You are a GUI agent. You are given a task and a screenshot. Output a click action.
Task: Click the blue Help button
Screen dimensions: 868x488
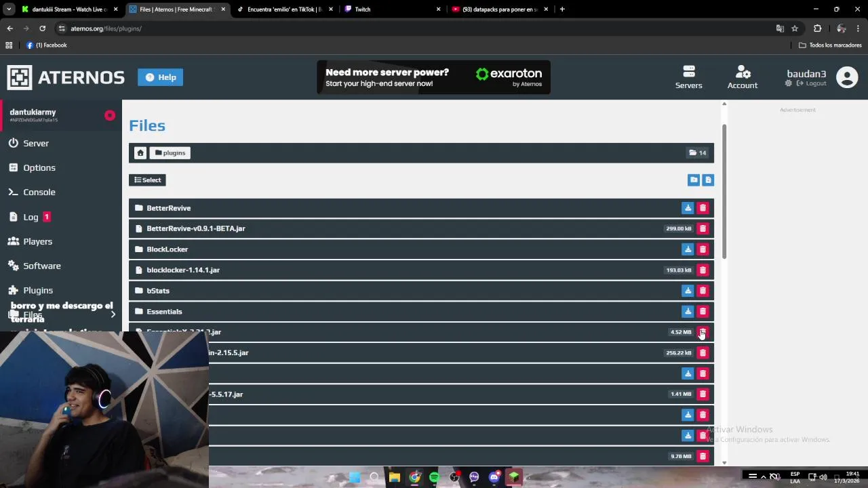161,77
